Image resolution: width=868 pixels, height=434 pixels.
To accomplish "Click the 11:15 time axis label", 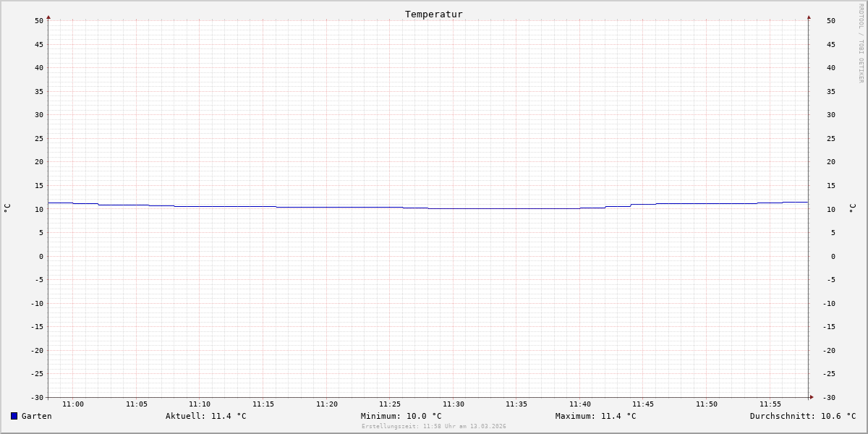I will (x=263, y=404).
